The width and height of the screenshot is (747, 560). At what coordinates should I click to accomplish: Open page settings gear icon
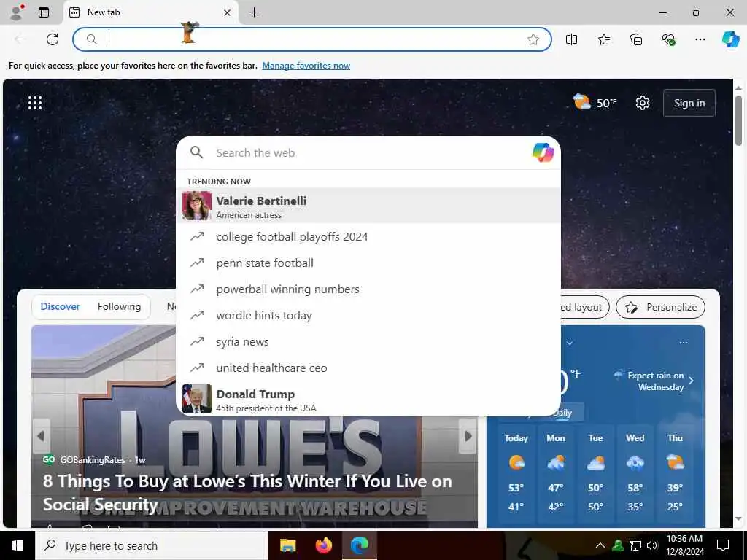[643, 102]
